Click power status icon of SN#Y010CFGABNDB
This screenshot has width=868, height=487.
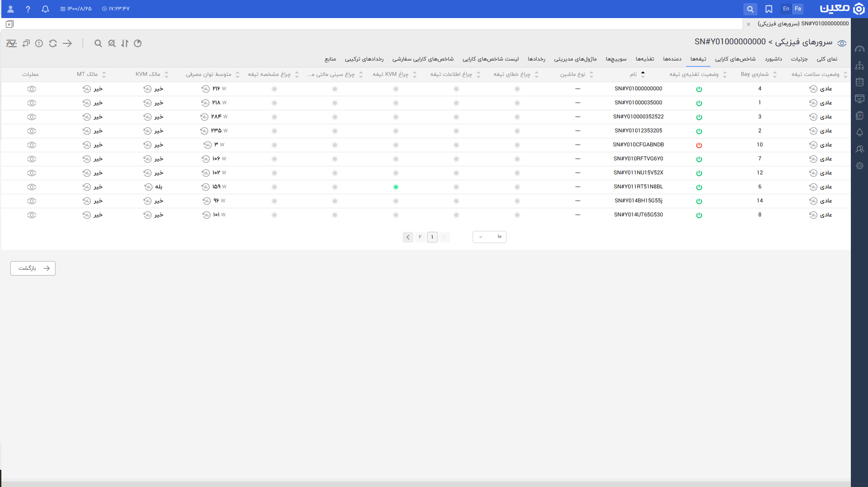[x=699, y=145]
